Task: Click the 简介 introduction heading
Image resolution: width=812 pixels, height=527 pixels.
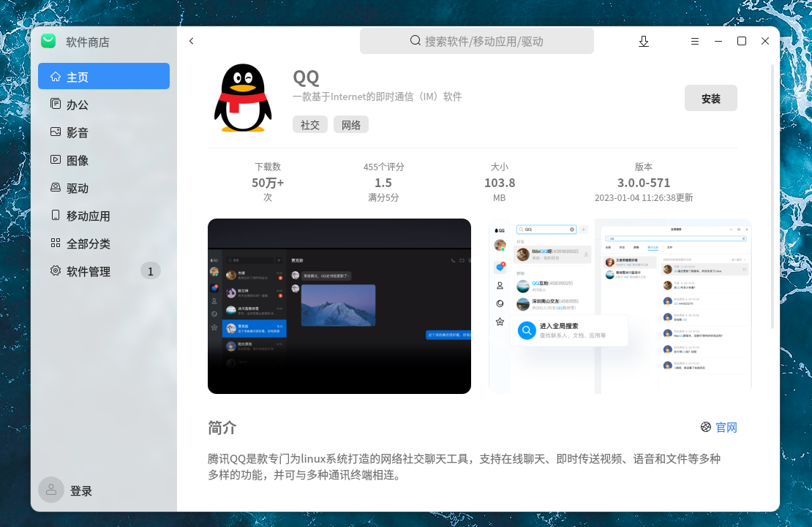Action: point(222,428)
